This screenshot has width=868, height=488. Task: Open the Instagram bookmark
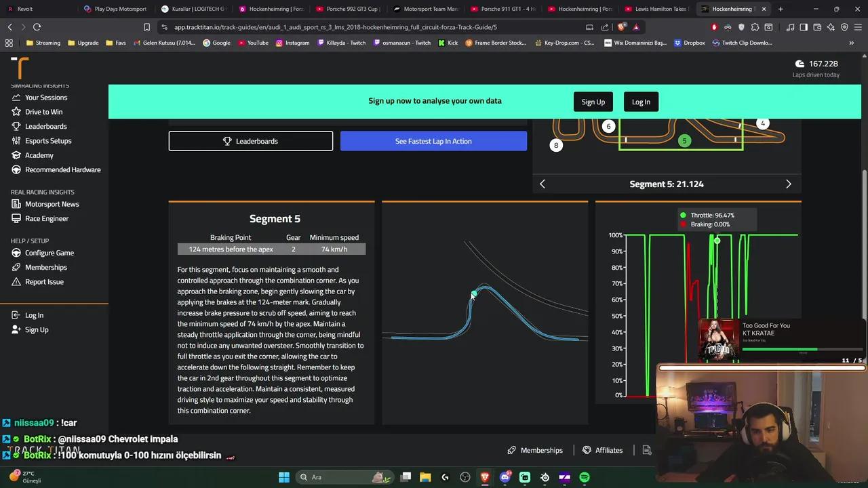click(292, 43)
